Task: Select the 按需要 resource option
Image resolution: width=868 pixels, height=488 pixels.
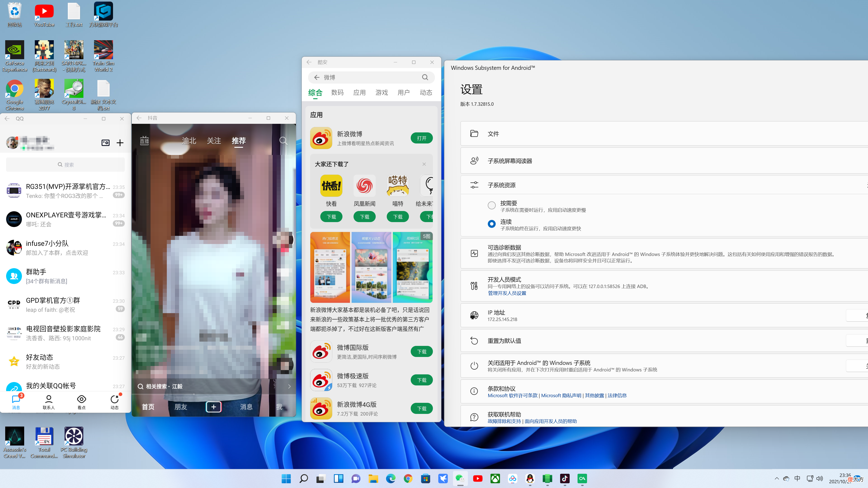Action: (x=492, y=205)
